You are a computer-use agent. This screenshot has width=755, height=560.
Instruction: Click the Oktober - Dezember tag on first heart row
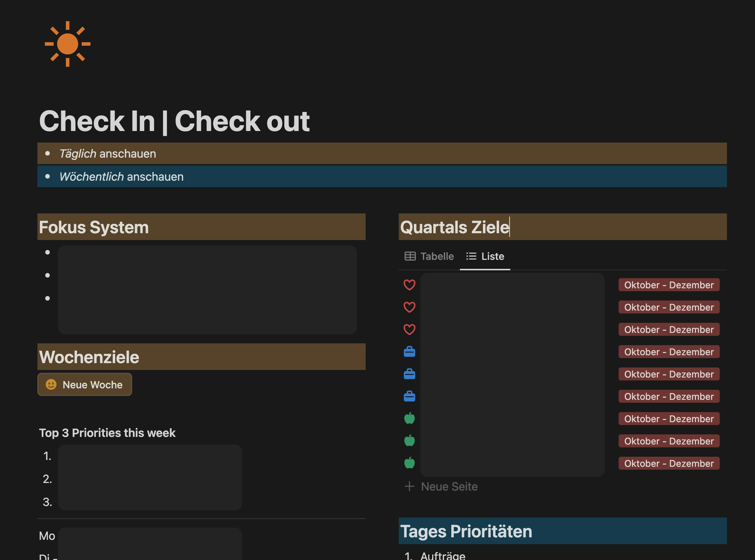[669, 285]
